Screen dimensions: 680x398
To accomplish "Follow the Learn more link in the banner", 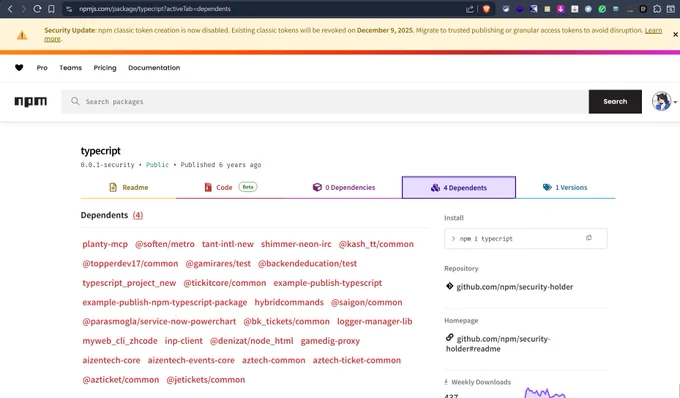I will pos(653,30).
